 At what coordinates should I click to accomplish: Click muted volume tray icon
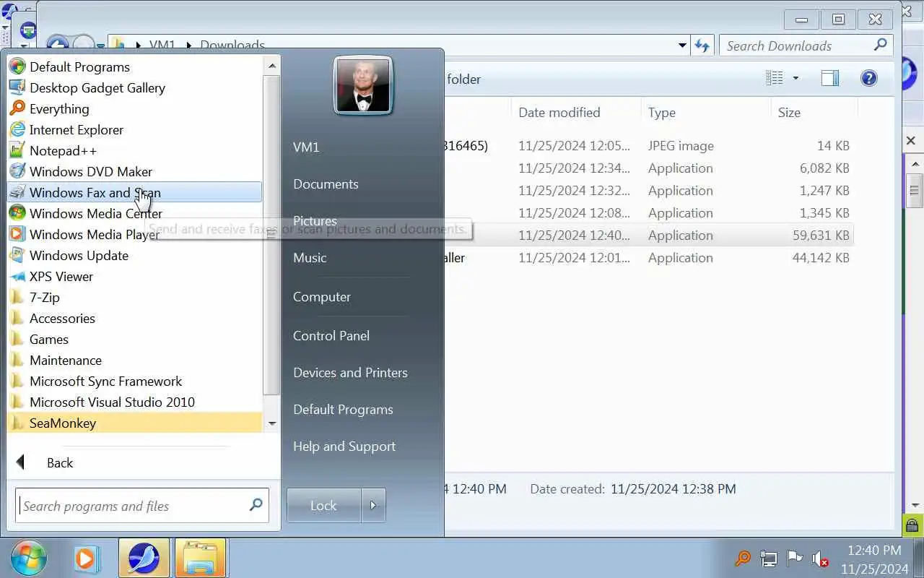[820, 558]
